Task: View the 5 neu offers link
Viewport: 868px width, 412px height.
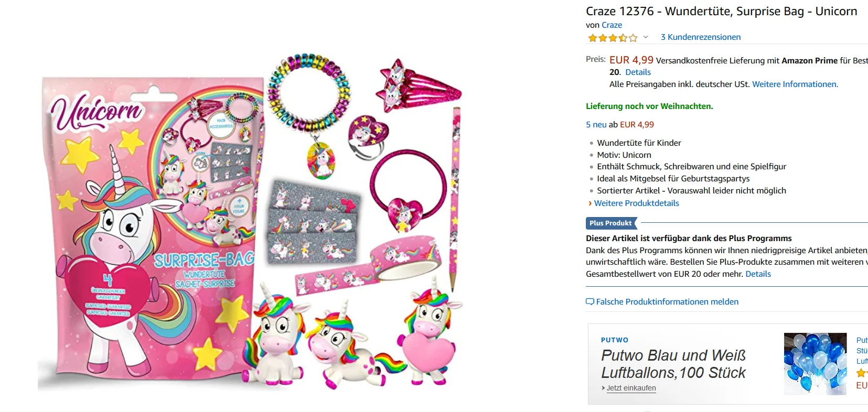Action: [596, 125]
